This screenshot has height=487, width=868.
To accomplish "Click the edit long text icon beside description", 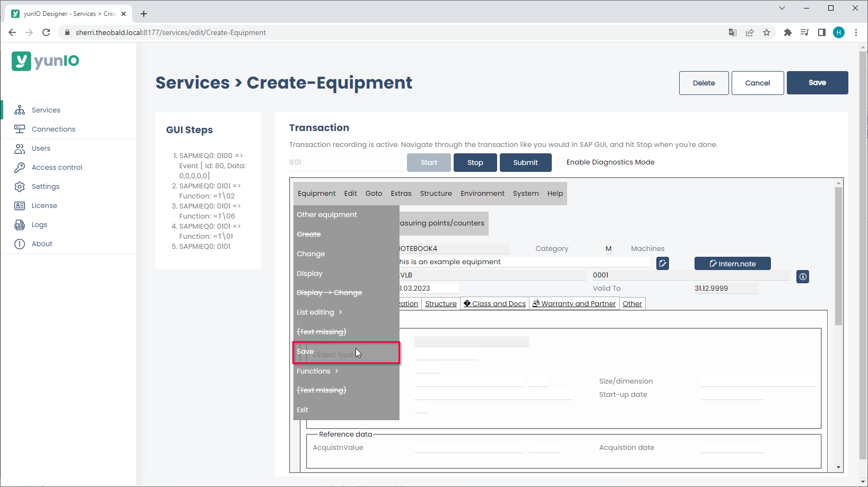I will (x=663, y=263).
